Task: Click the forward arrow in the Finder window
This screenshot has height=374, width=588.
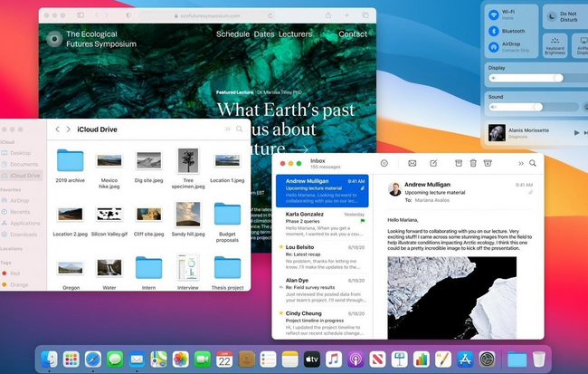Action: point(68,129)
